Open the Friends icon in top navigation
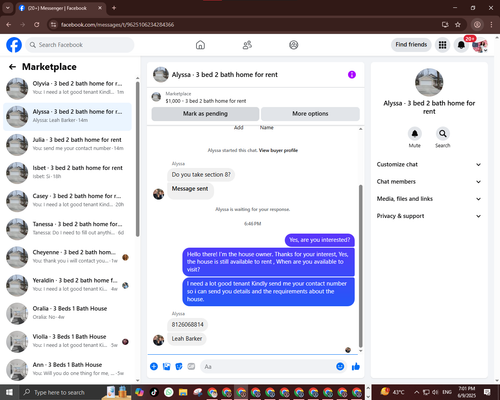 click(247, 45)
